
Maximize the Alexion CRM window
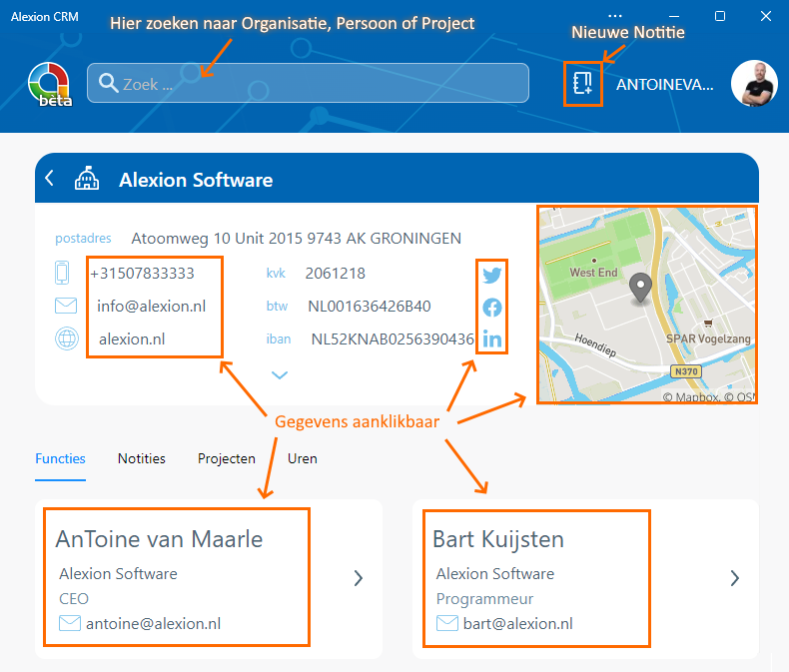point(720,16)
